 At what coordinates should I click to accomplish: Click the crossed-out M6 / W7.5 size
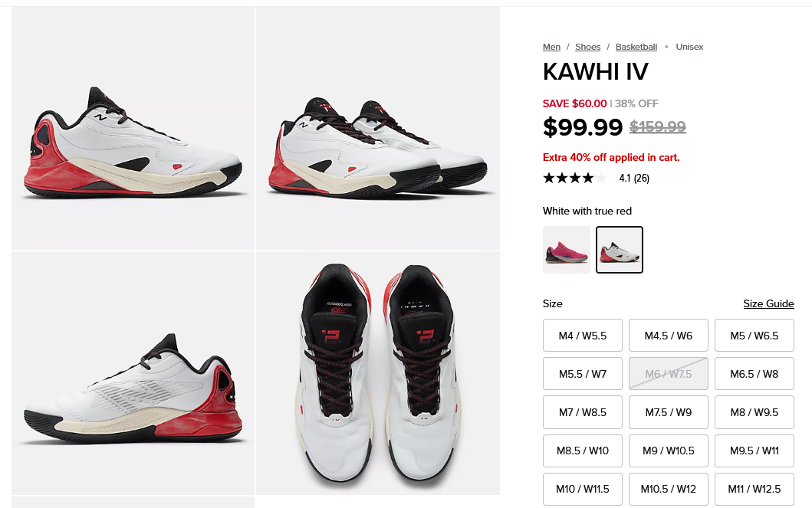[x=669, y=374]
